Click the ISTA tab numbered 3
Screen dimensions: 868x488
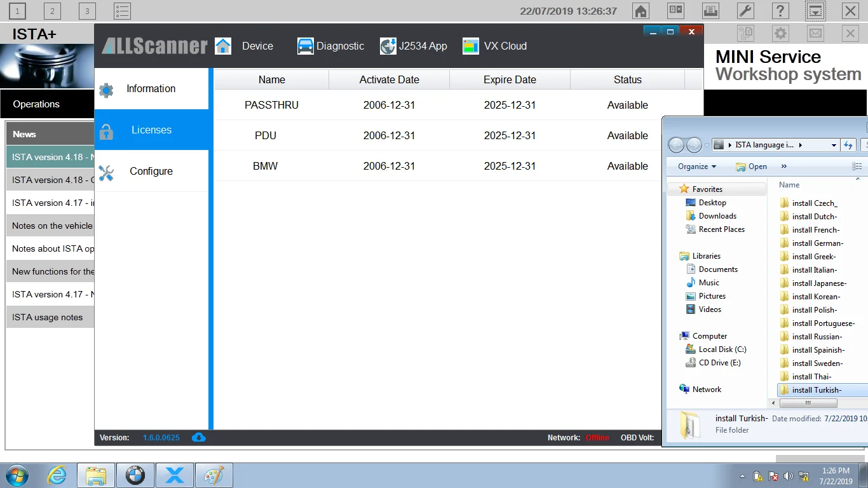click(87, 11)
